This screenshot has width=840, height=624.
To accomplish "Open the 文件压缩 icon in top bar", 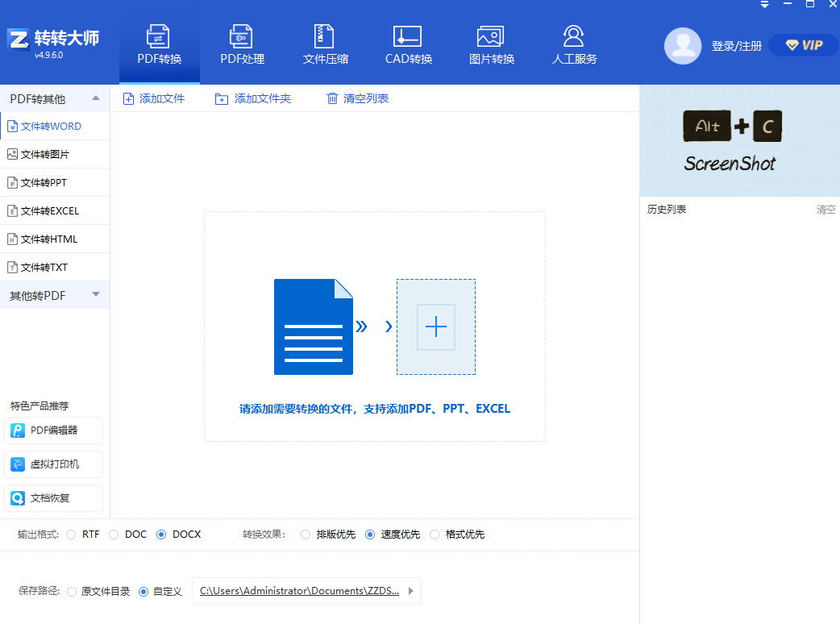I will pos(325,37).
